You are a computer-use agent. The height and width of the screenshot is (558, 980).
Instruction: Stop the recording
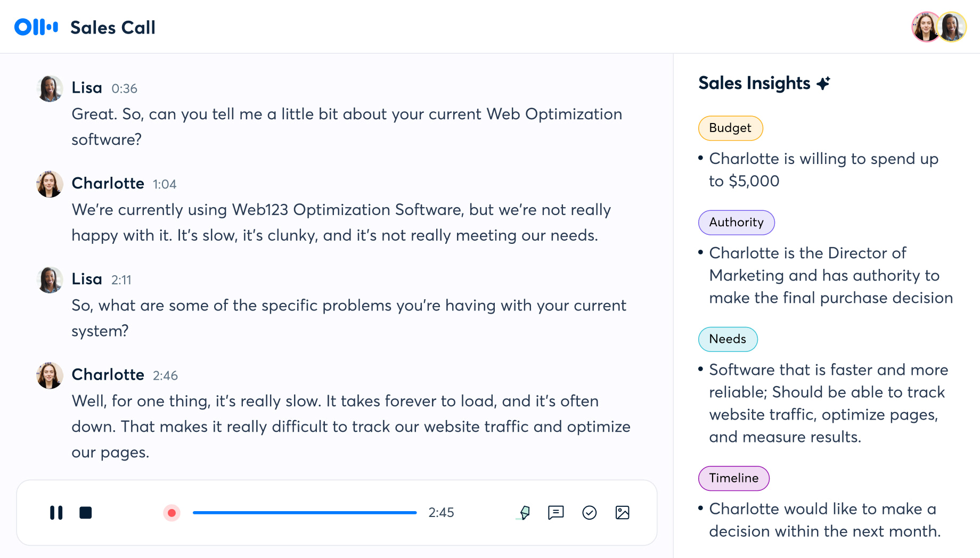click(85, 513)
